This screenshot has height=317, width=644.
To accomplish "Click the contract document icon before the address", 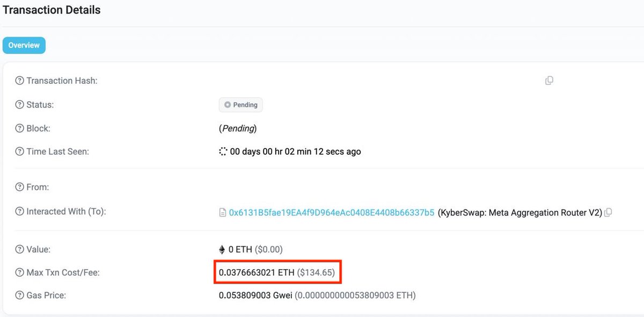I will [222, 213].
